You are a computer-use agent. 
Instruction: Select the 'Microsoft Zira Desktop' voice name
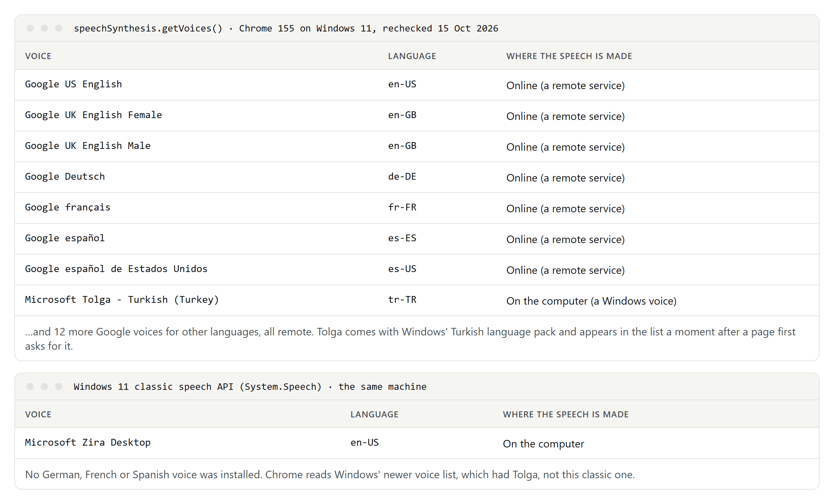(88, 442)
